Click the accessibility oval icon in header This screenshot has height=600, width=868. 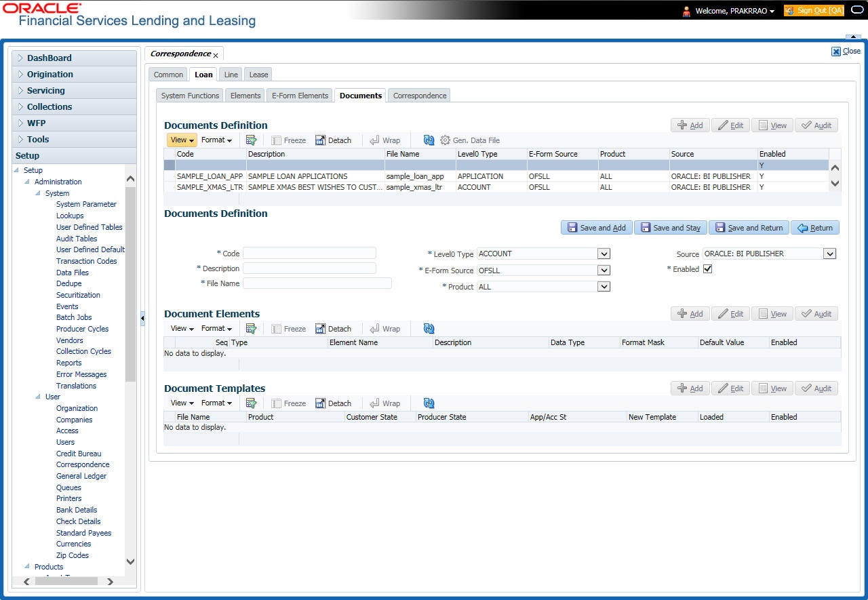coord(857,10)
